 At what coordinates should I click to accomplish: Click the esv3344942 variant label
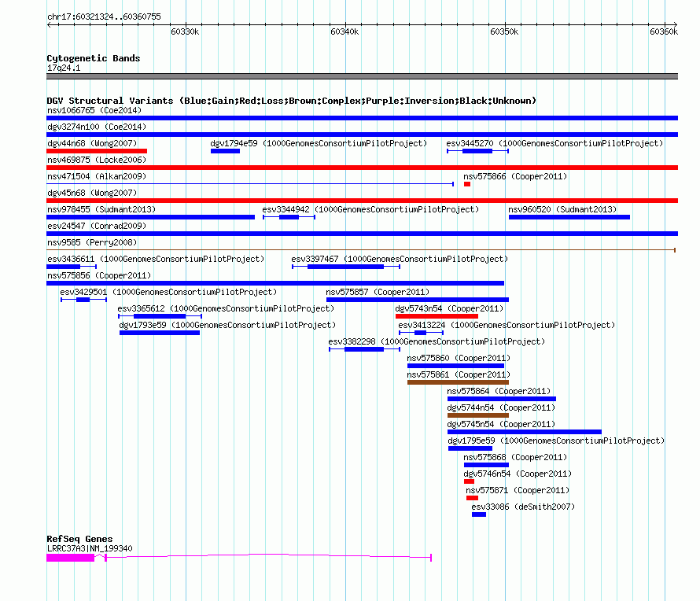point(370,209)
